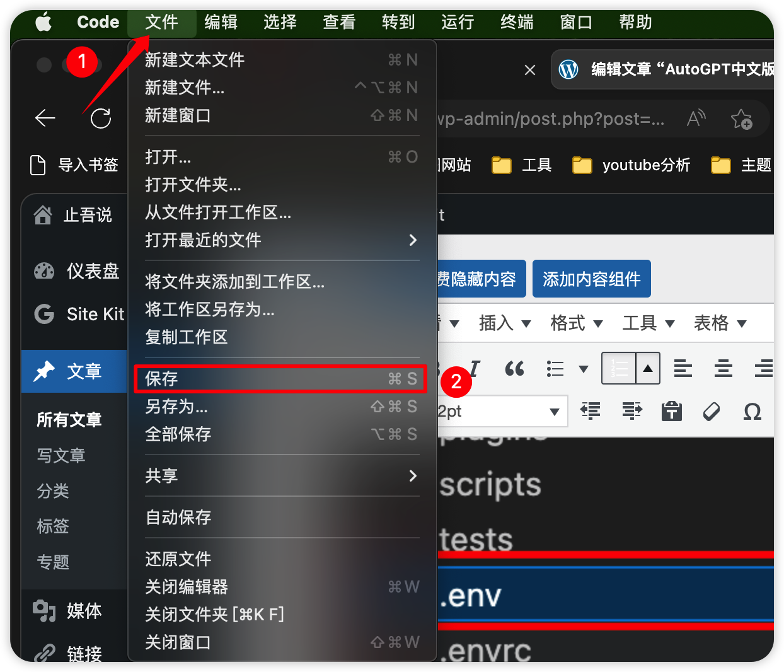
Task: Choose 复制工作区 menu entry
Action: tap(282, 337)
